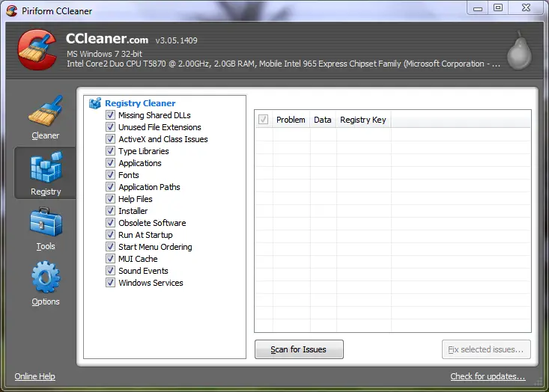Select the Registry label in sidebar
This screenshot has height=392, width=549.
46,192
